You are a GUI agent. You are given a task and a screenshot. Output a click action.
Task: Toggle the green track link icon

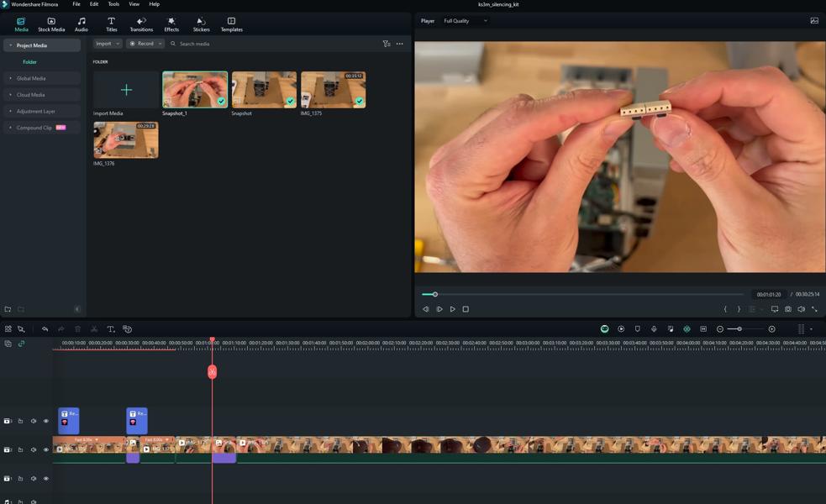click(x=21, y=344)
